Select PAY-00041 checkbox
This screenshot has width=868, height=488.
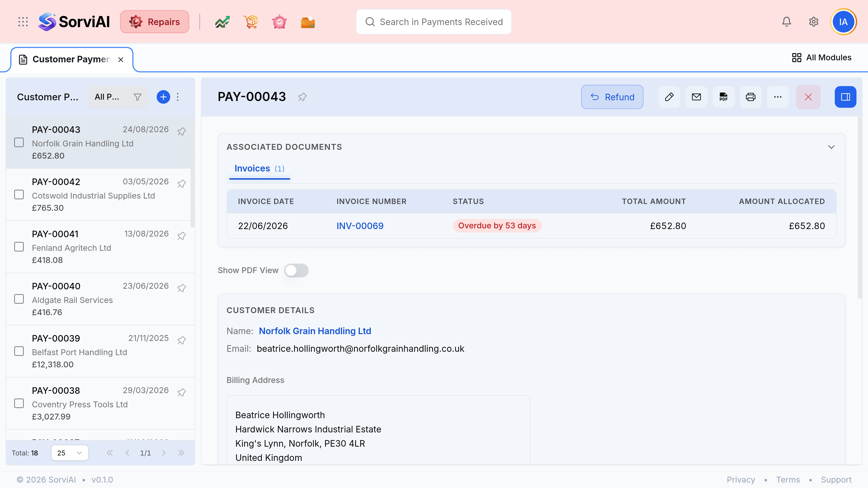click(19, 247)
